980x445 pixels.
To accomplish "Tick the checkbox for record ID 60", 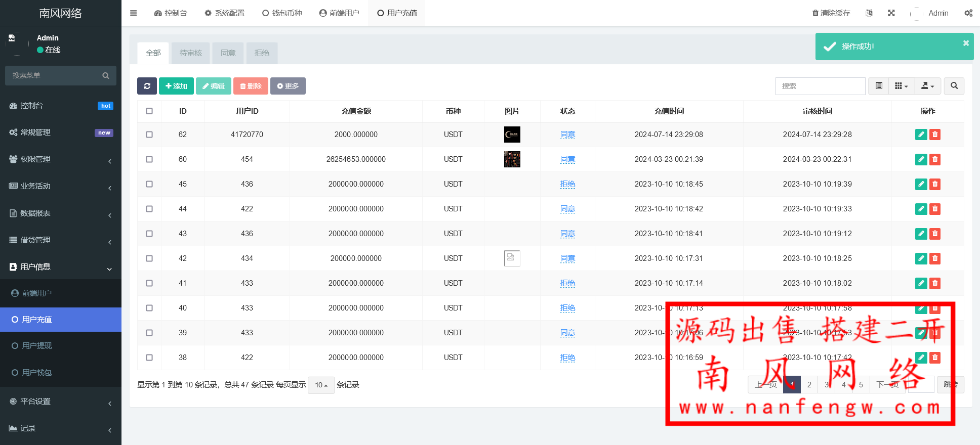I will (x=149, y=159).
